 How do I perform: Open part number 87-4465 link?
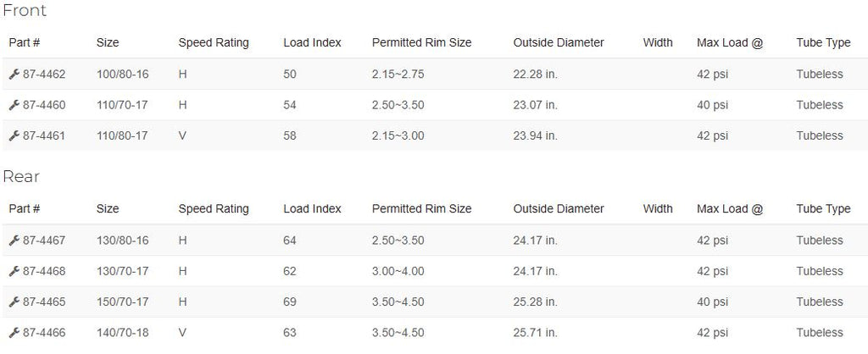click(x=44, y=302)
